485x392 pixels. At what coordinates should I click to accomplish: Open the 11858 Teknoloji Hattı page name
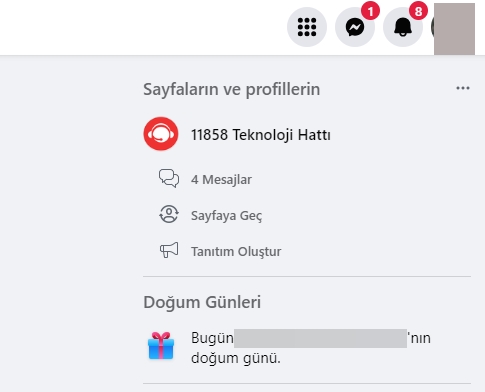pyautogui.click(x=260, y=135)
